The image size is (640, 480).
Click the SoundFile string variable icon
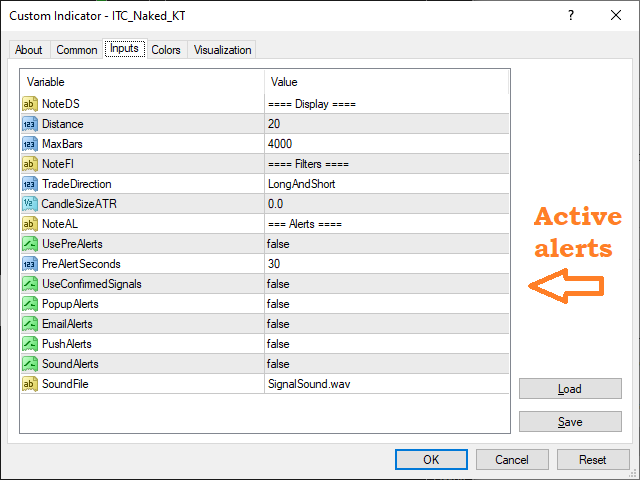[29, 384]
